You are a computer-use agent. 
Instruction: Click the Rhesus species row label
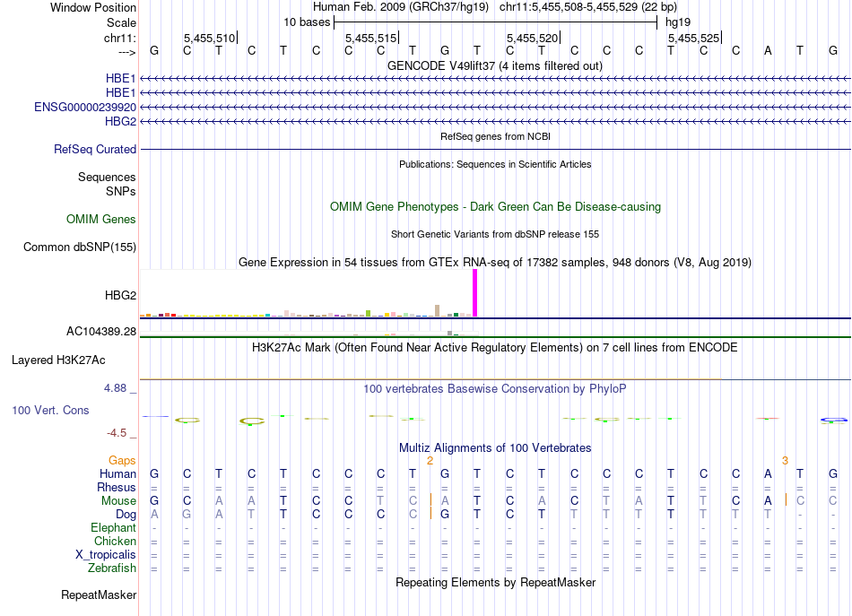pos(117,487)
